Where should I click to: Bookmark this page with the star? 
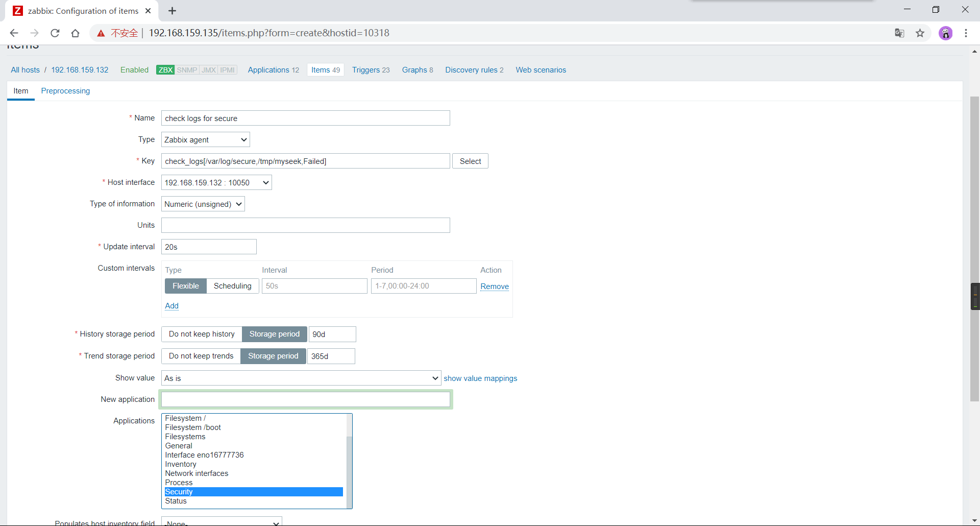pyautogui.click(x=920, y=33)
